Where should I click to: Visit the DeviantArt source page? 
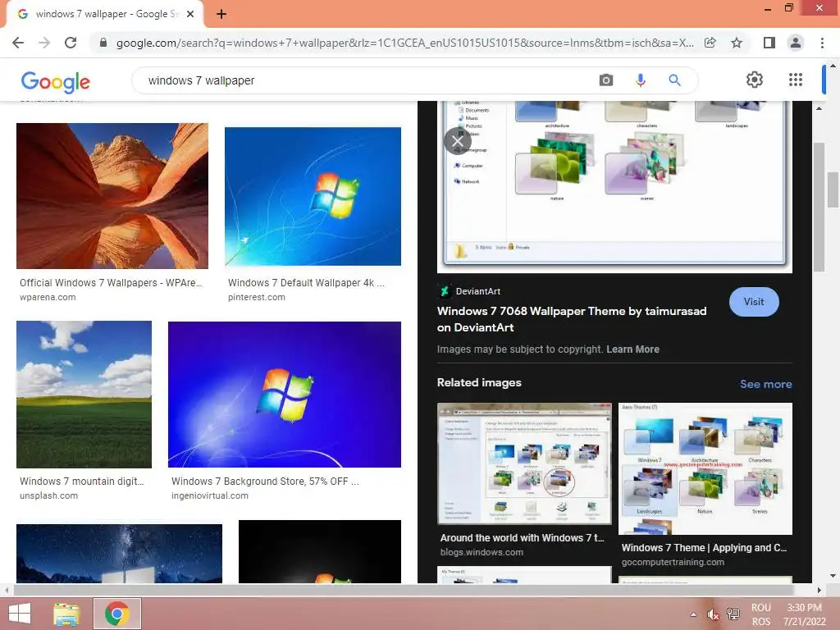pyautogui.click(x=754, y=302)
